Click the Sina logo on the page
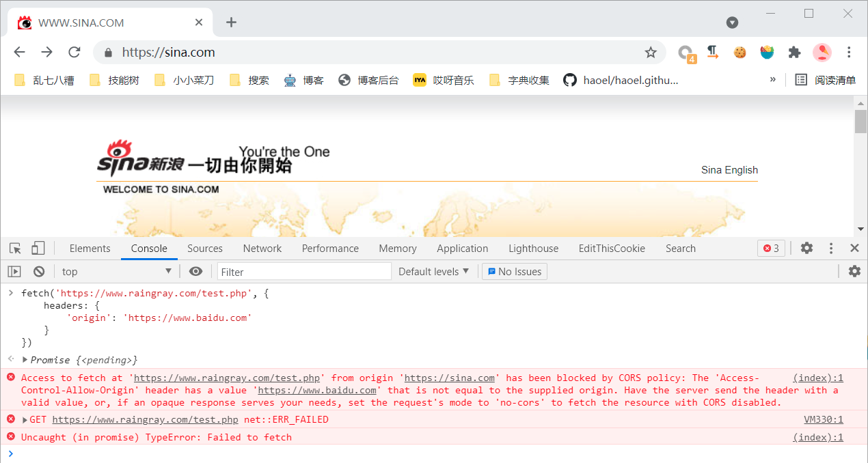Image resolution: width=868 pixels, height=463 pixels. [x=140, y=158]
